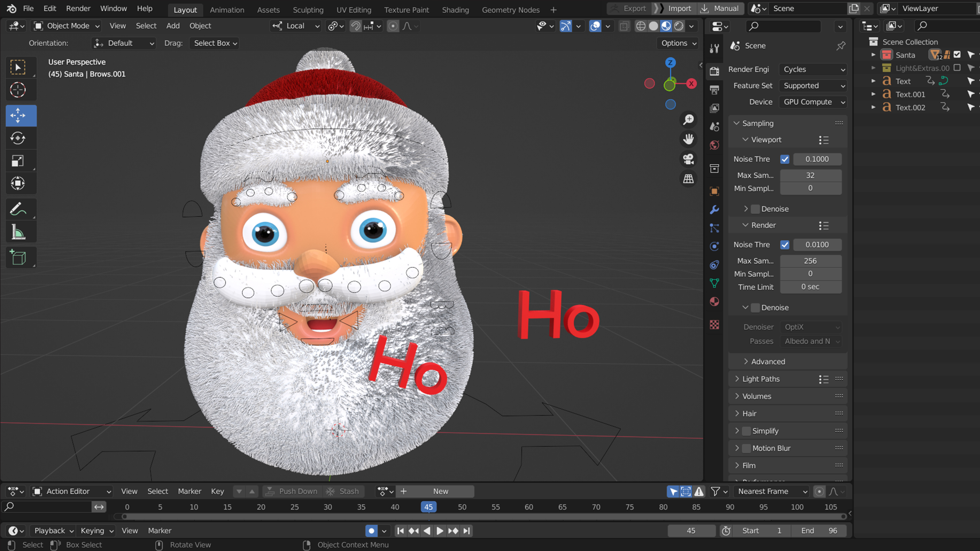Toggle Render Noise Threshold checkbox
The image size is (980, 551).
(784, 245)
